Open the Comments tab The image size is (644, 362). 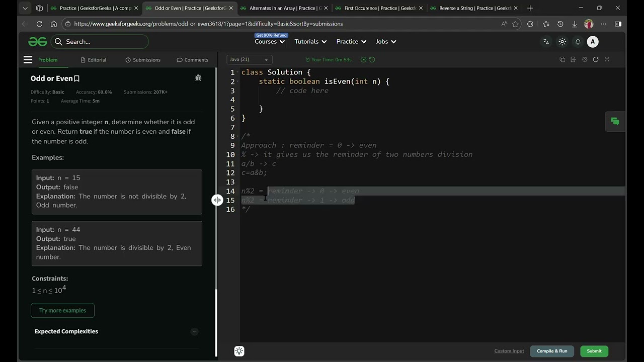pyautogui.click(x=192, y=60)
